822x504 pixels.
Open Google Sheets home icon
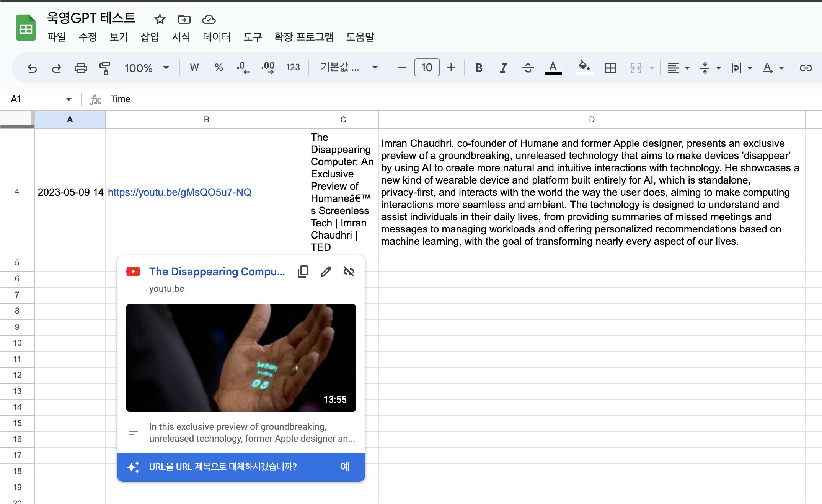click(x=26, y=28)
